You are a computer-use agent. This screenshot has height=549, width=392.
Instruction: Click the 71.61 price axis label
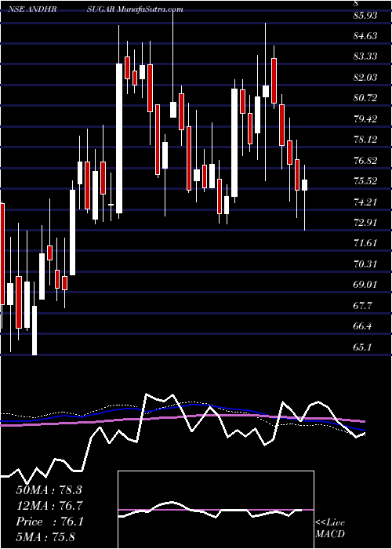[366, 243]
